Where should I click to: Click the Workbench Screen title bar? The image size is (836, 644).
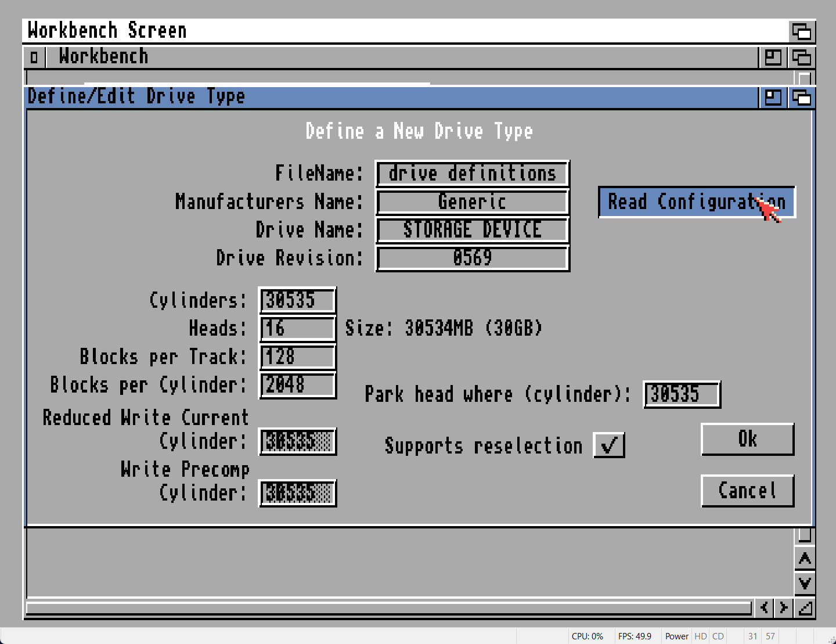(x=406, y=31)
